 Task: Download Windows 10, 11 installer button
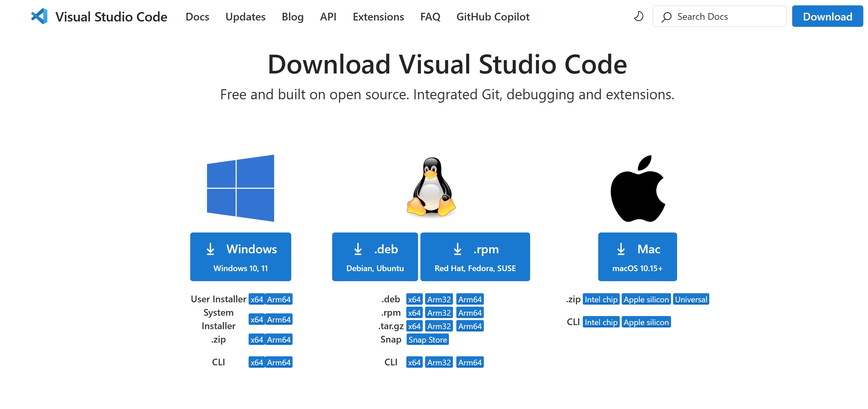(240, 257)
